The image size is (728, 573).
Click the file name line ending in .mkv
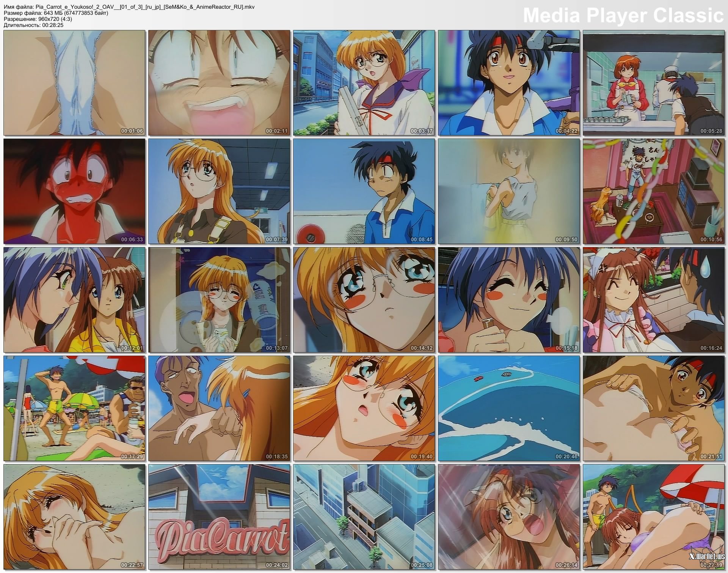129,7
